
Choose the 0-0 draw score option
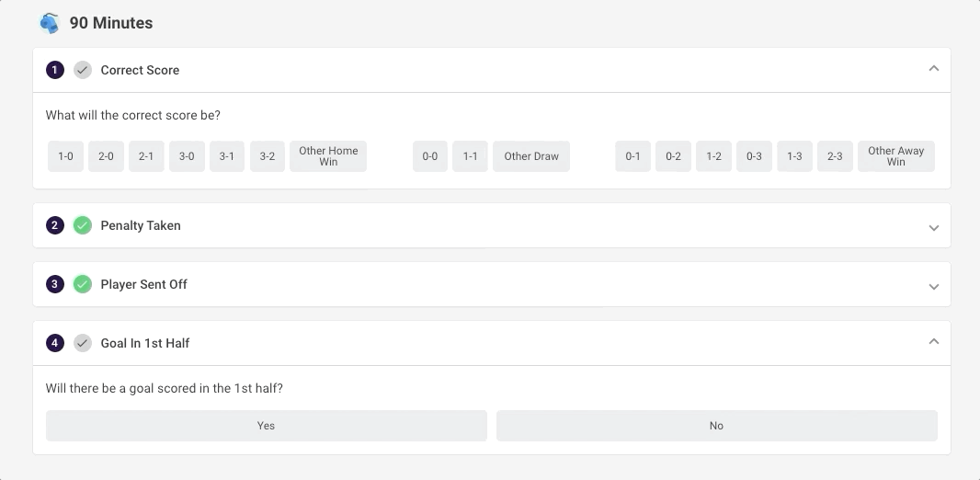click(429, 156)
